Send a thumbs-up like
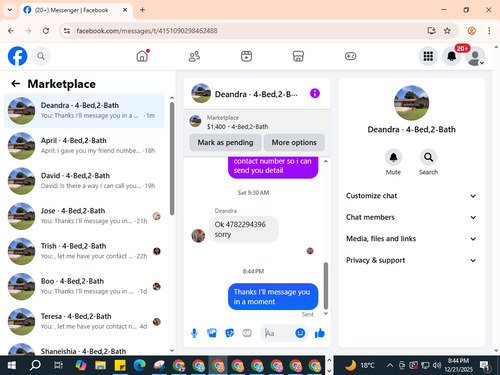 pyautogui.click(x=319, y=333)
